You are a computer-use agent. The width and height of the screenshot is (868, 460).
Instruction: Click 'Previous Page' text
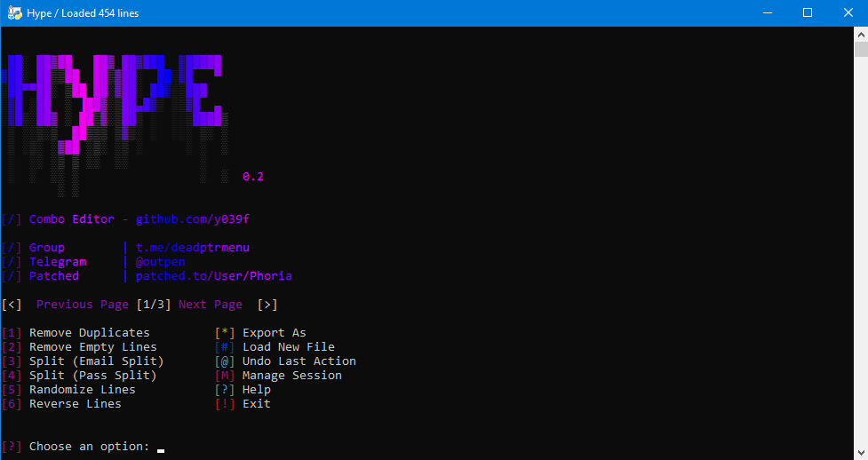pyautogui.click(x=83, y=305)
